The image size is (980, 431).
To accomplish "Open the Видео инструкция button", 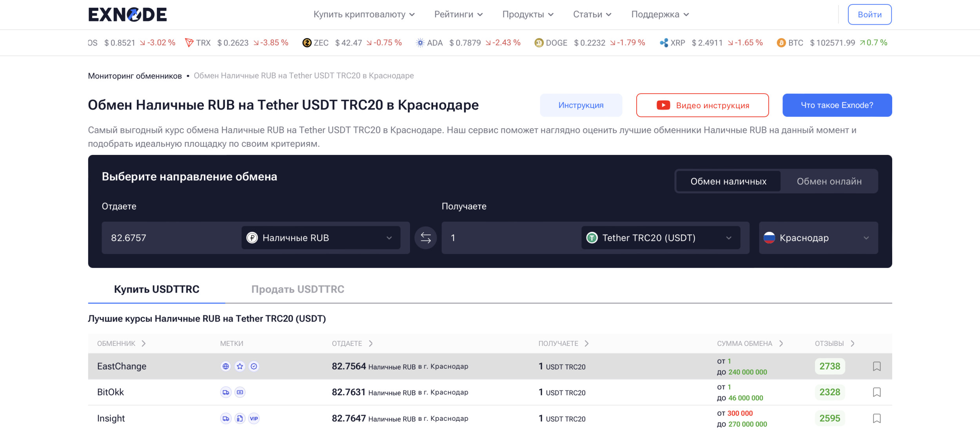I will click(x=702, y=105).
